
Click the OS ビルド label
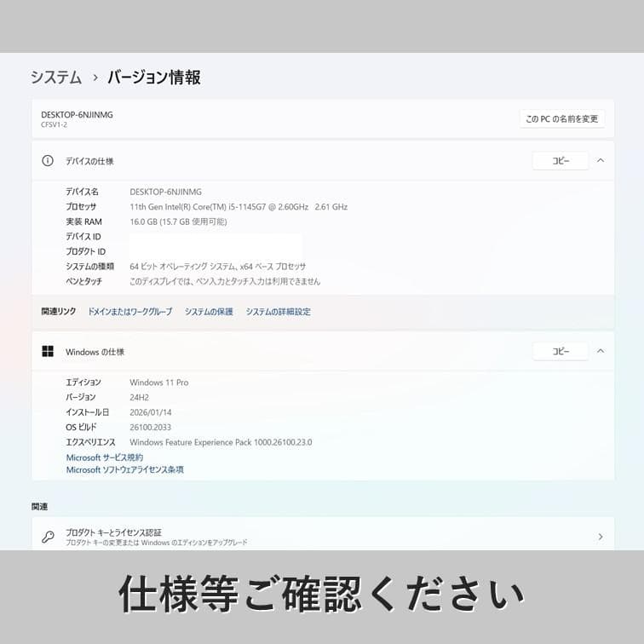81,427
